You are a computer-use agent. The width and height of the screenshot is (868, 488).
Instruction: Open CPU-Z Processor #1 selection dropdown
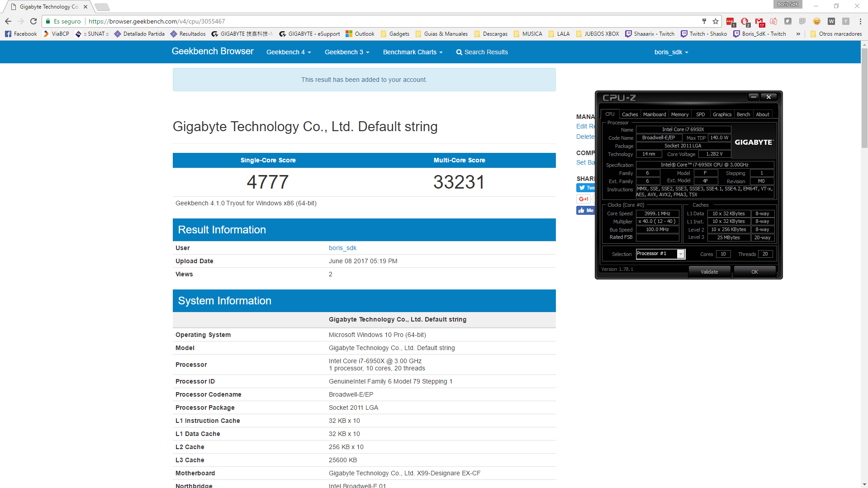coord(680,254)
